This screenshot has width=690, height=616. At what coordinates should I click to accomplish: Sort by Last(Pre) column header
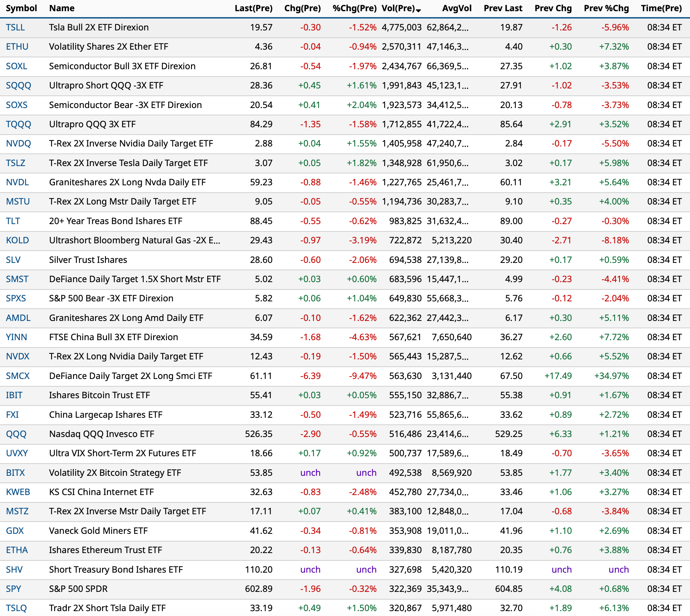253,8
